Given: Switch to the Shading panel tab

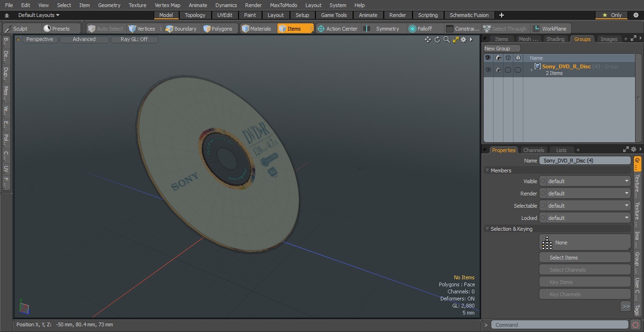Looking at the screenshot, I should pyautogui.click(x=555, y=39).
